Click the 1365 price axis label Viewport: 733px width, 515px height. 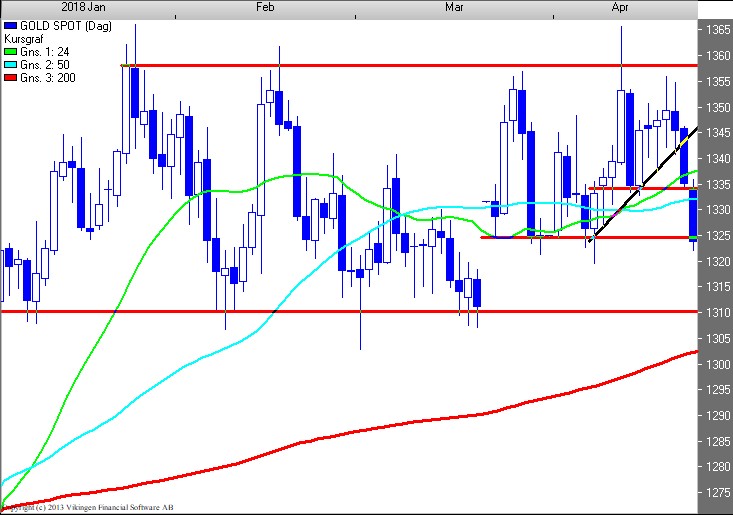click(718, 30)
